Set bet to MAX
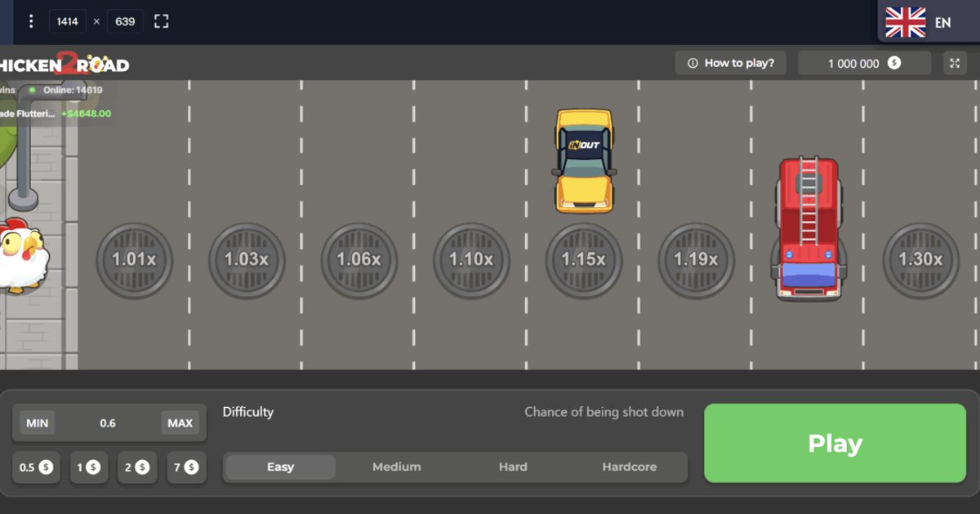The width and height of the screenshot is (980, 514). [x=180, y=423]
